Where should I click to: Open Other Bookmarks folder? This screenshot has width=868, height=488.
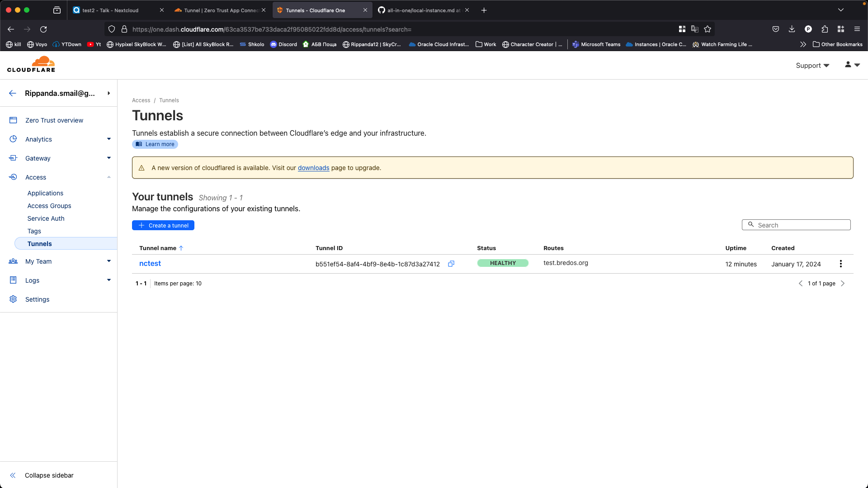pyautogui.click(x=837, y=44)
